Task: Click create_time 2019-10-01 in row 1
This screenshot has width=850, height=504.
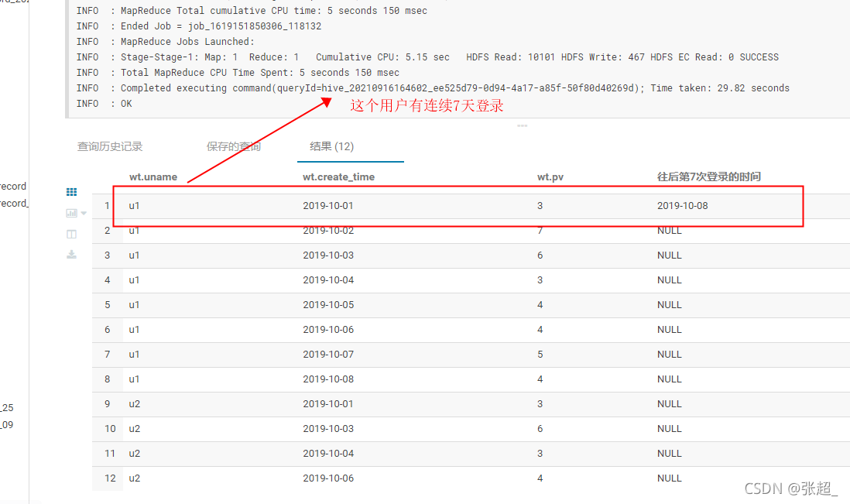Action: point(328,205)
